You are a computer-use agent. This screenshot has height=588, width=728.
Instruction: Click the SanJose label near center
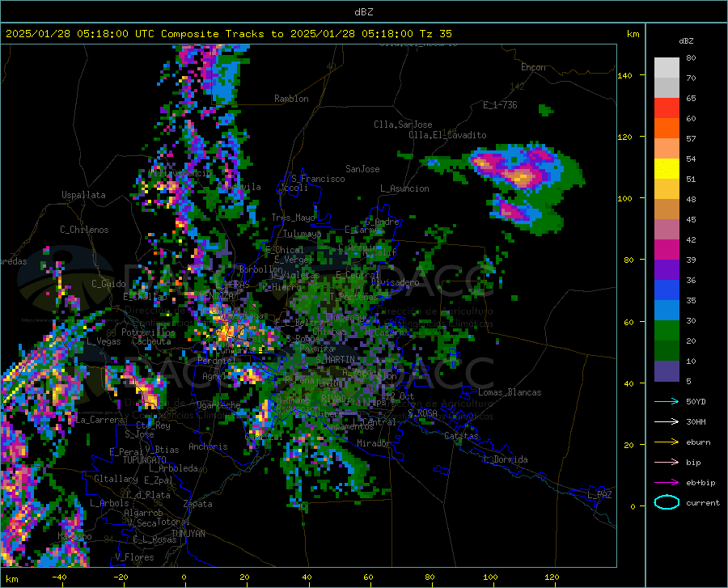click(x=362, y=169)
